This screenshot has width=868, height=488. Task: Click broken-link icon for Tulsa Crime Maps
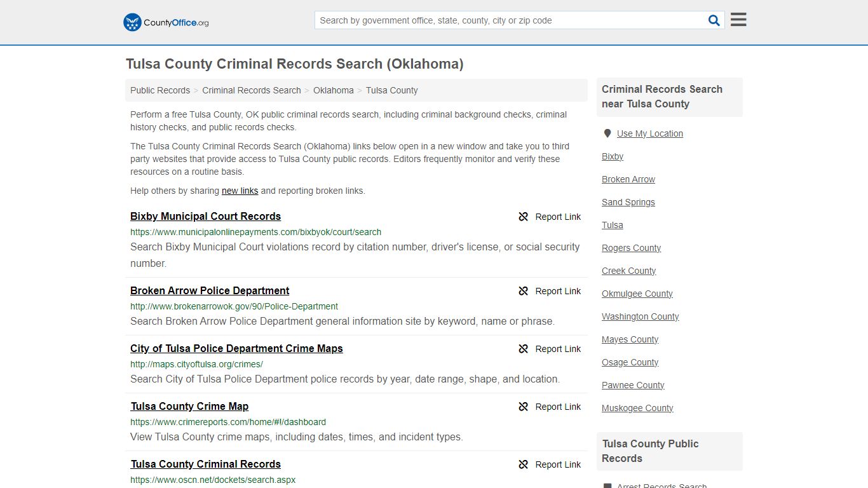pos(524,349)
